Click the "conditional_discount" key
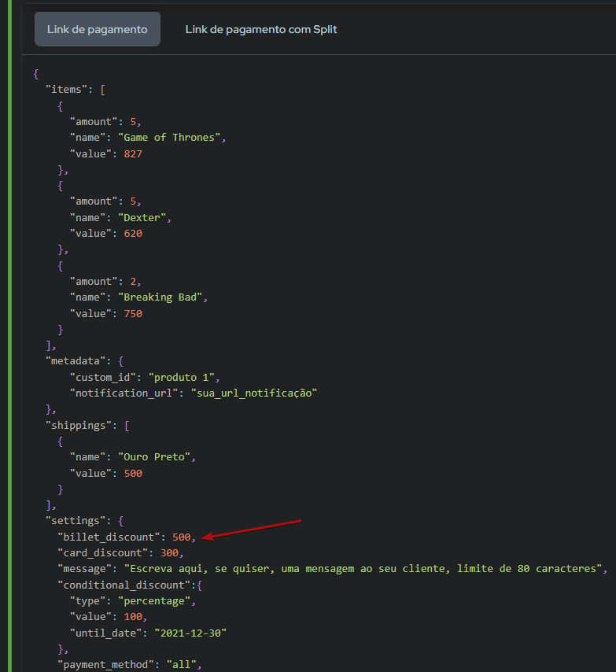The height and width of the screenshot is (672, 616). [x=124, y=585]
